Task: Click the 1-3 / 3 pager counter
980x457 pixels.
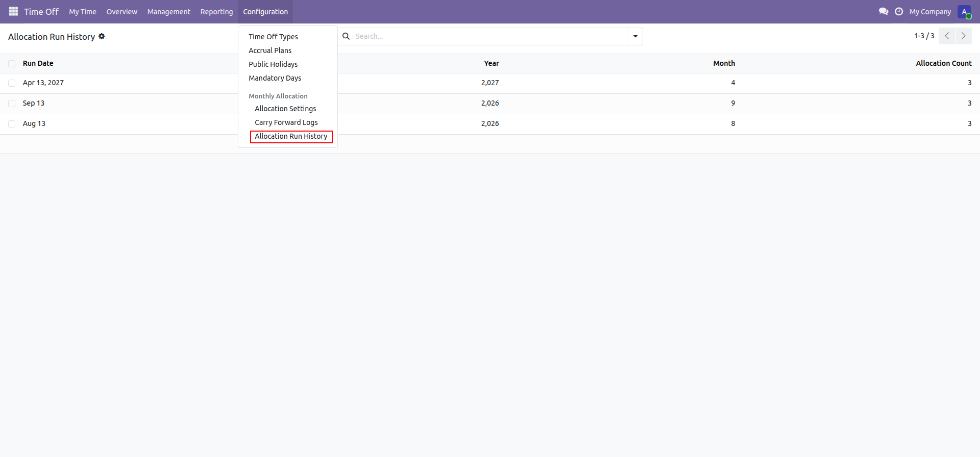Action: click(x=924, y=36)
